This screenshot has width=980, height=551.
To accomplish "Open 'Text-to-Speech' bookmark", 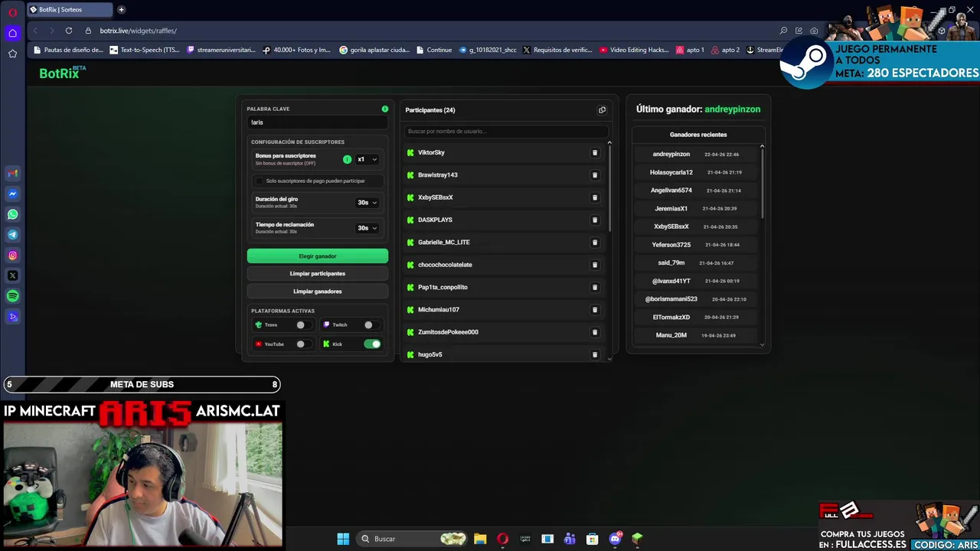I will click(145, 50).
